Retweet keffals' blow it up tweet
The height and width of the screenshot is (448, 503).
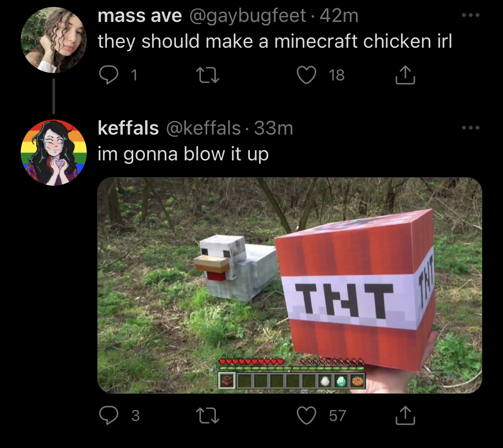tap(208, 416)
